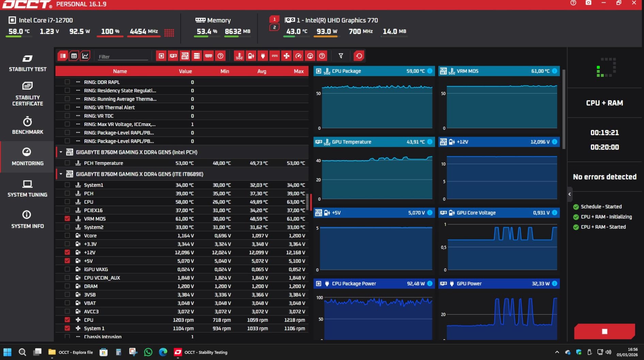Click the sensor Filter input field
This screenshot has height=360, width=644.
point(123,57)
